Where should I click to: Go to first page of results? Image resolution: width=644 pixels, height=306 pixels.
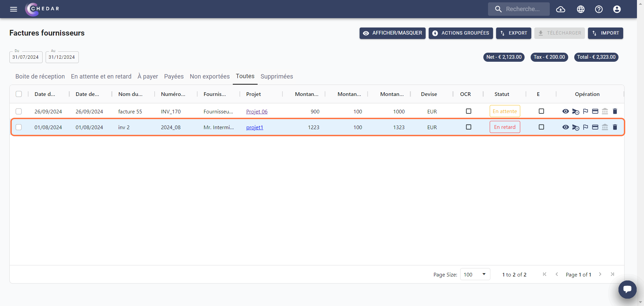coord(545,274)
